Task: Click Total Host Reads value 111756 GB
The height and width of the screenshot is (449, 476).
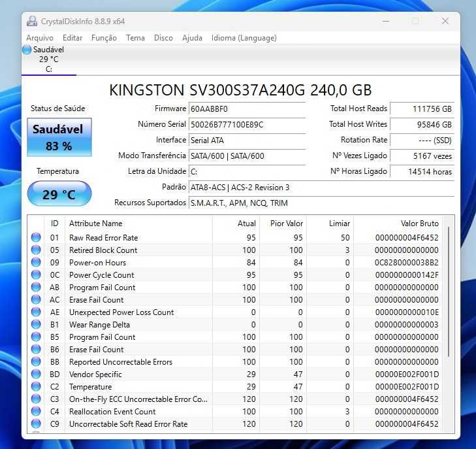Action: click(x=422, y=108)
